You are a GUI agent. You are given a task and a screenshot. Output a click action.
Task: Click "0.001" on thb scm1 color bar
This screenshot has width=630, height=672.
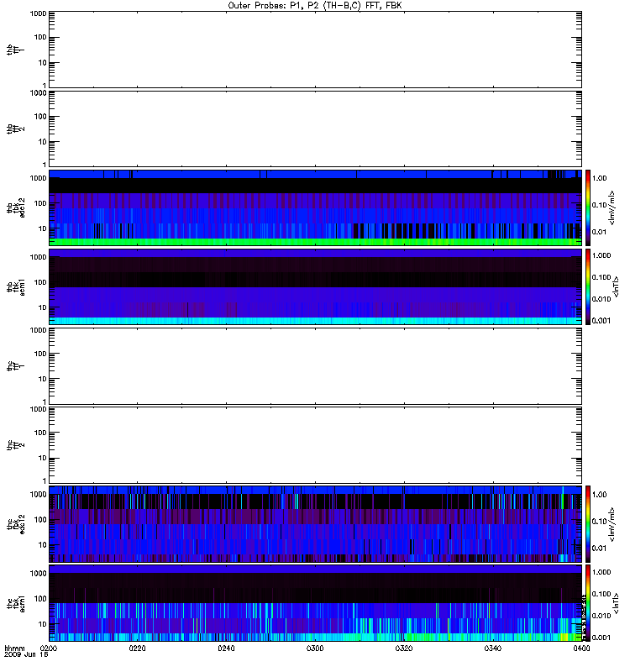(x=601, y=321)
